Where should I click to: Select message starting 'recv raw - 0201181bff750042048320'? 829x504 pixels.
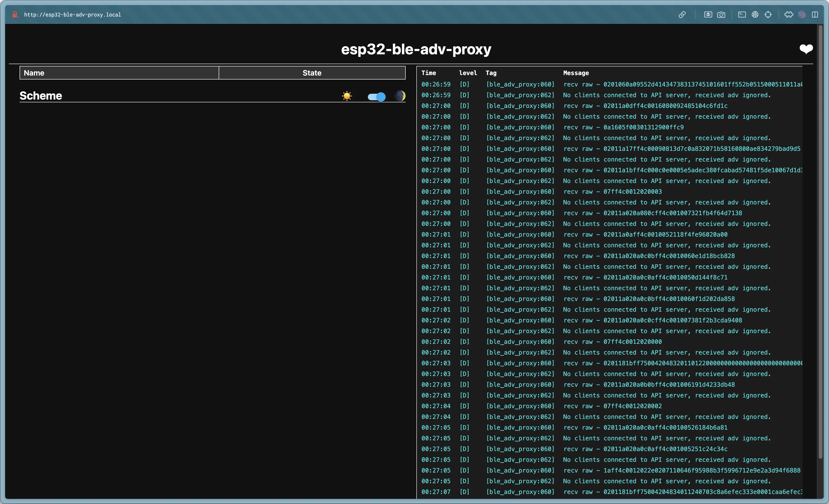(683, 363)
